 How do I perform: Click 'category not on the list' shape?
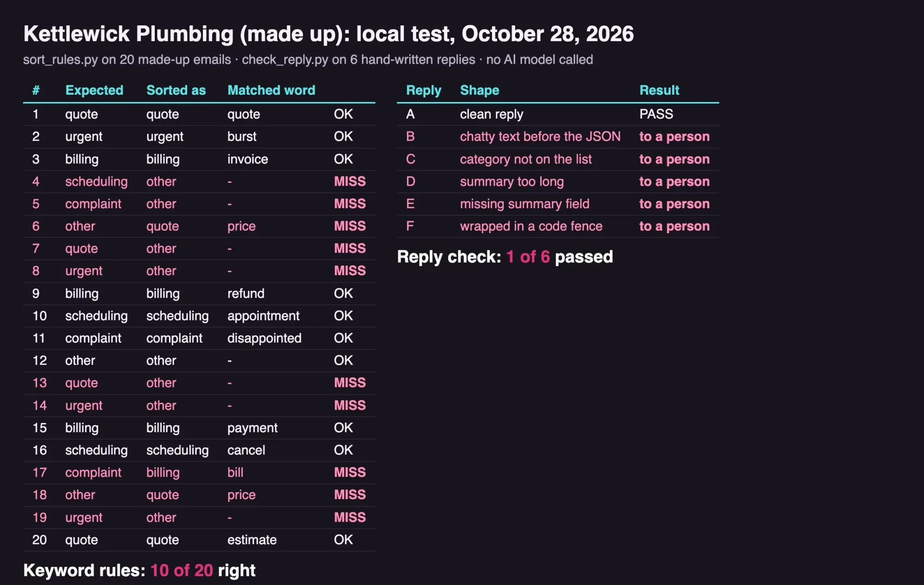526,159
